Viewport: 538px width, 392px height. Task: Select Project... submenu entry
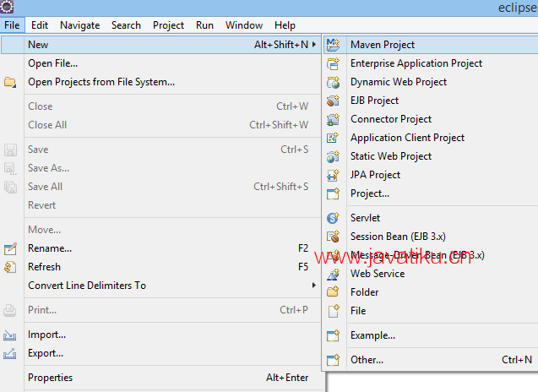point(431,193)
